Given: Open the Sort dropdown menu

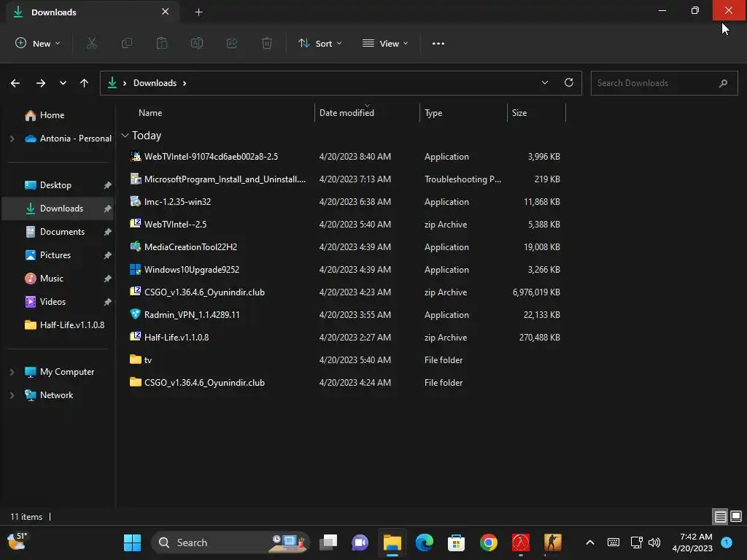Looking at the screenshot, I should pyautogui.click(x=320, y=43).
